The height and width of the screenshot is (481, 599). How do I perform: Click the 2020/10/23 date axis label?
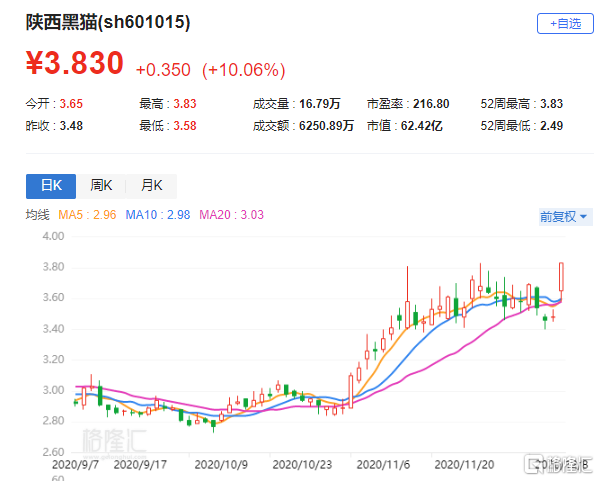(302, 465)
